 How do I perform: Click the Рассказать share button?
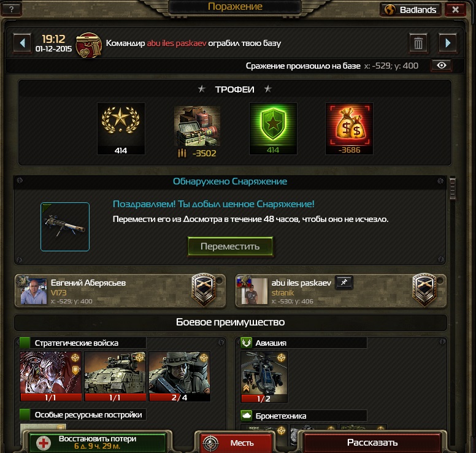(x=372, y=443)
